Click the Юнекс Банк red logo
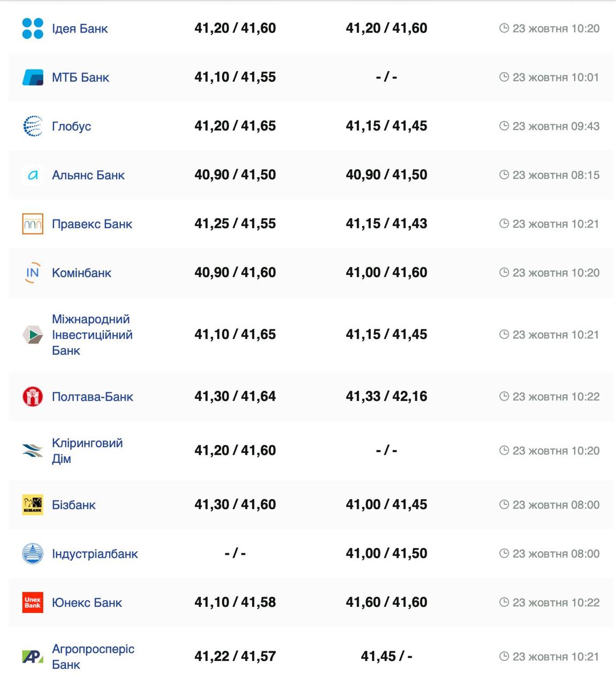 click(x=33, y=603)
